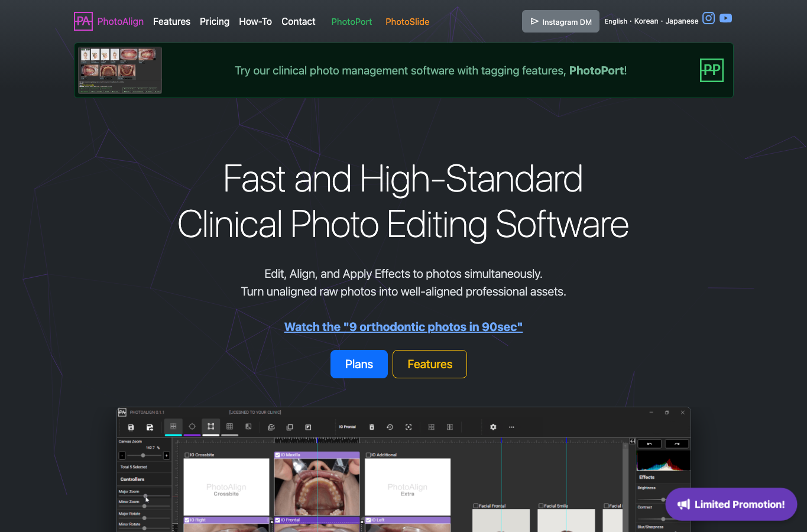Toggle the IO Maxilla checkbox
The image size is (807, 532).
tap(278, 455)
